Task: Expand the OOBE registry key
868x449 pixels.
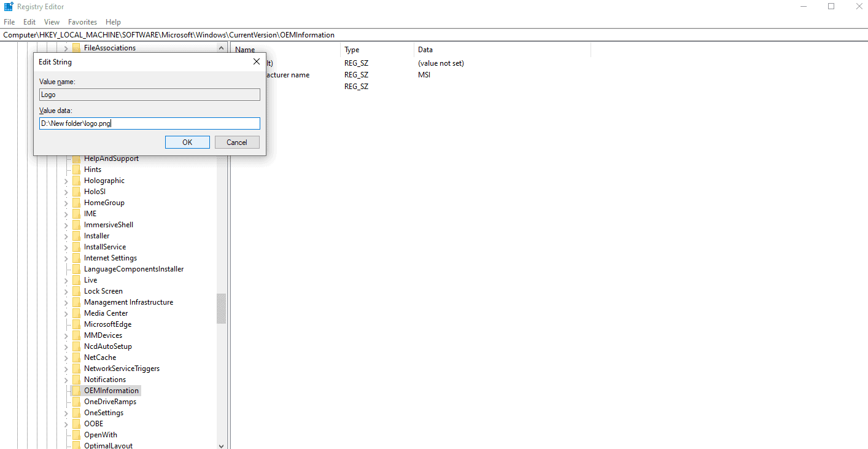Action: point(66,424)
